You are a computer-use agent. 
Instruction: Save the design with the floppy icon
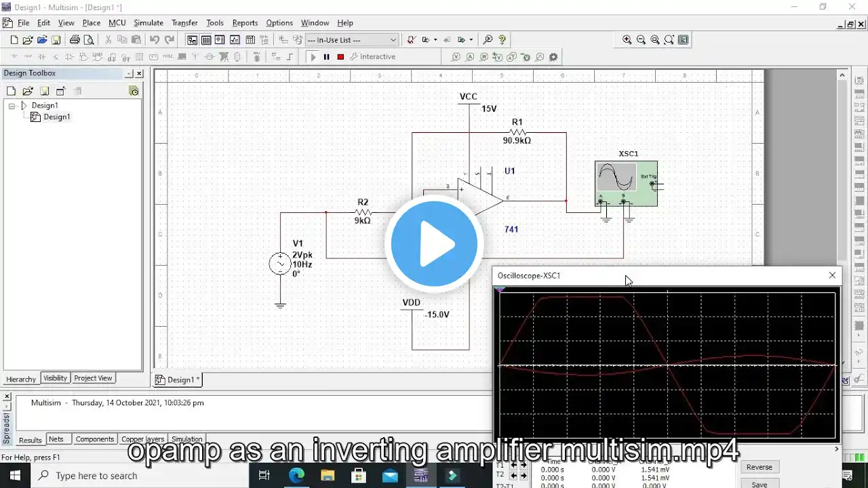tap(56, 40)
